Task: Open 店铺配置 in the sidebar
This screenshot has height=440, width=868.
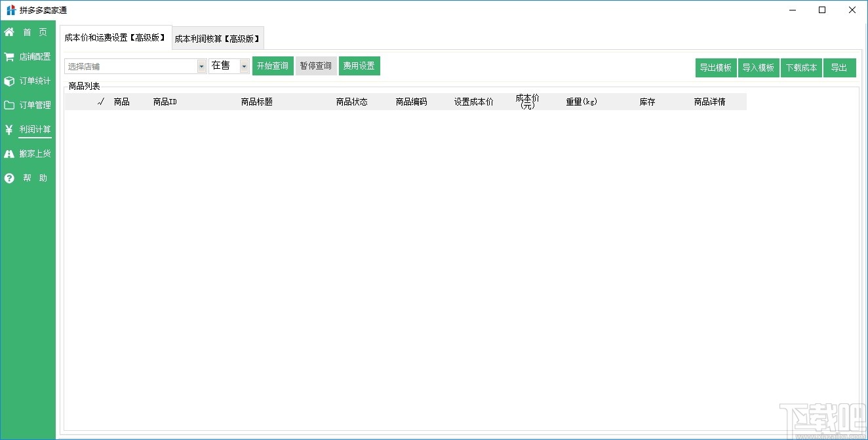Action: click(35, 57)
